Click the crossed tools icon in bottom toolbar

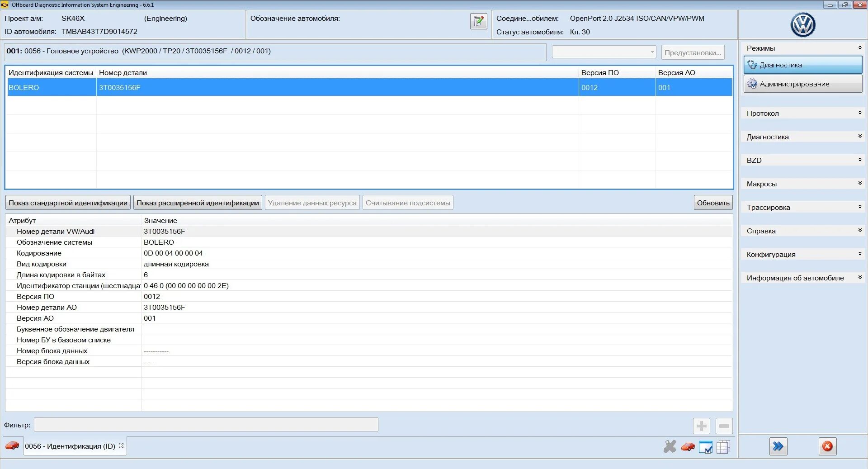coord(670,447)
